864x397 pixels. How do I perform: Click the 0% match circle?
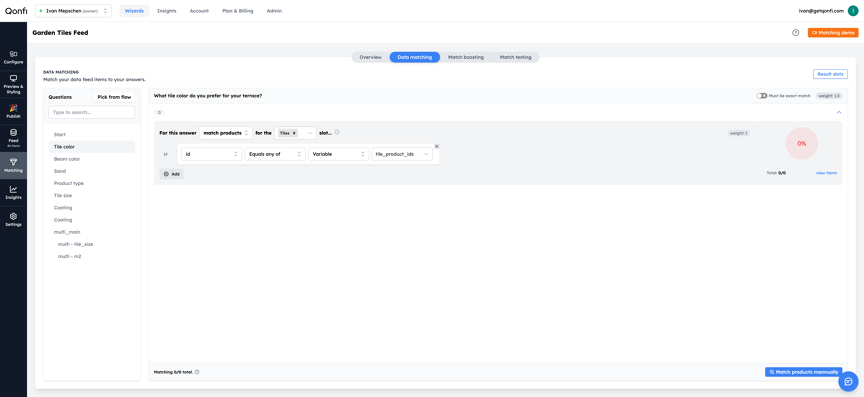click(802, 143)
